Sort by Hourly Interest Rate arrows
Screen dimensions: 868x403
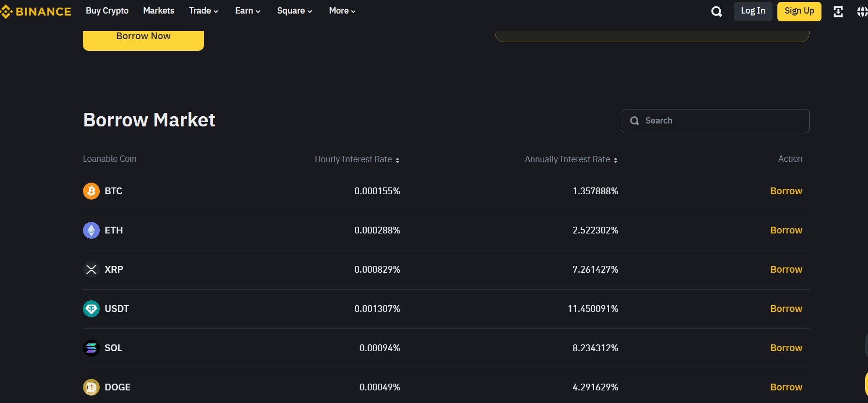coord(397,160)
